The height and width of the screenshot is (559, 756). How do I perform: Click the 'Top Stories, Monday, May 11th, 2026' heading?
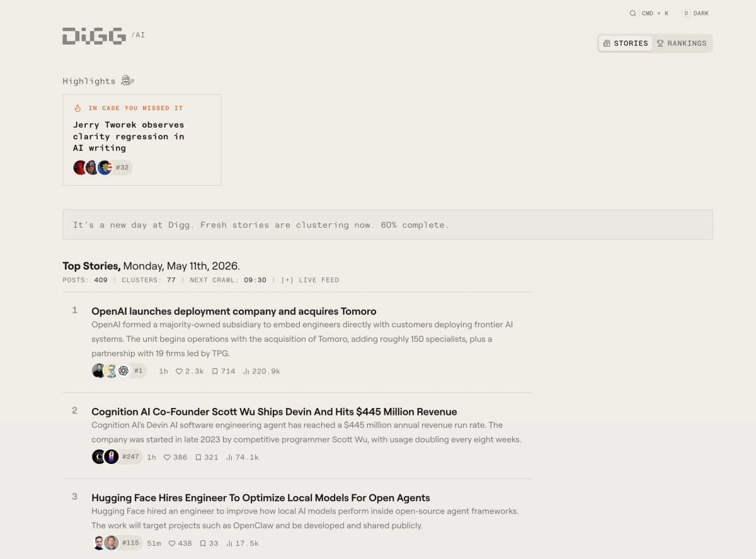click(x=151, y=266)
